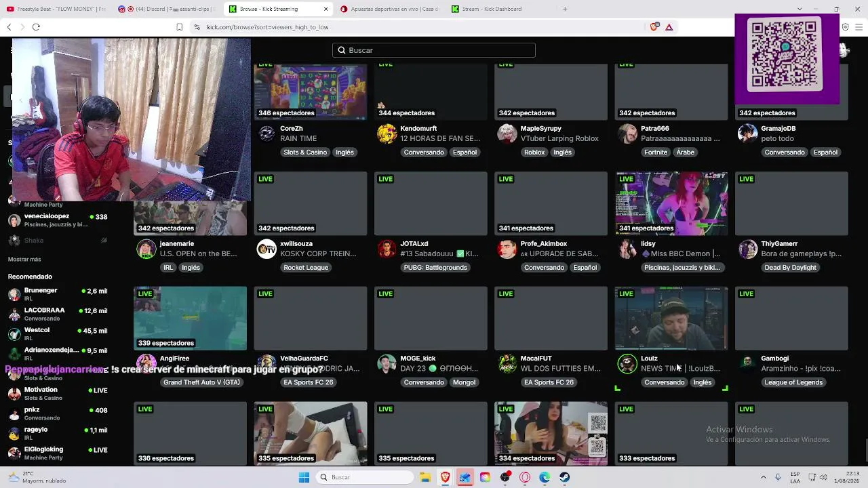Open MapleSyrupy channel avatar
Viewport: 868px width, 488px height.
pyautogui.click(x=507, y=134)
